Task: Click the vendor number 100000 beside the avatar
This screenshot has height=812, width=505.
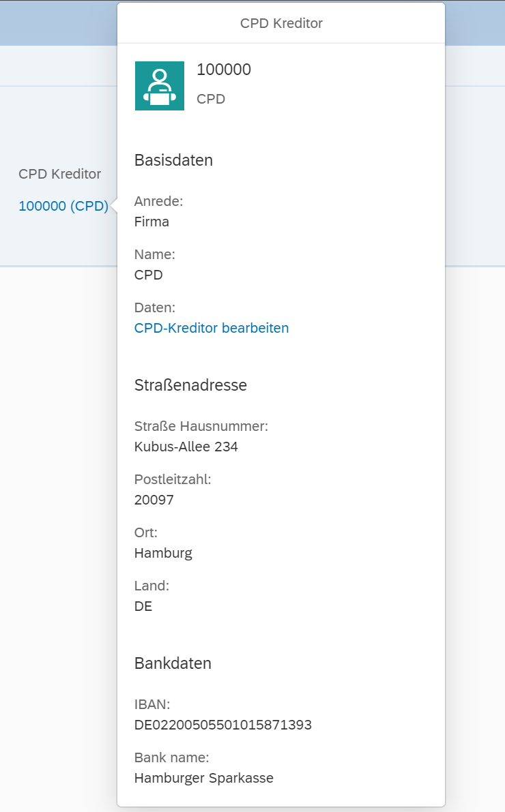Action: coord(225,70)
